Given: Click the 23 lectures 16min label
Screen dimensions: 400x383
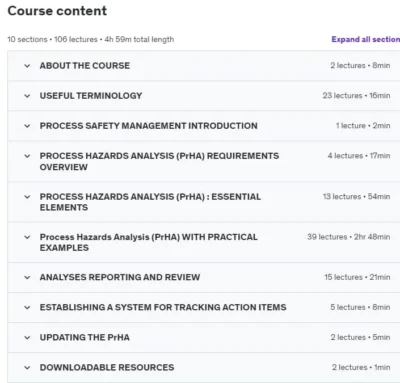Looking at the screenshot, I should click(x=356, y=96).
